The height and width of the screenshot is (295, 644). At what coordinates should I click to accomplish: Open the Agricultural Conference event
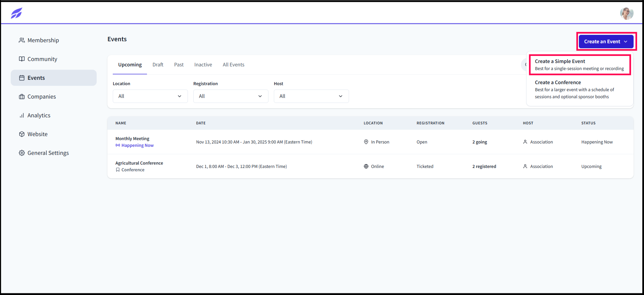point(139,163)
